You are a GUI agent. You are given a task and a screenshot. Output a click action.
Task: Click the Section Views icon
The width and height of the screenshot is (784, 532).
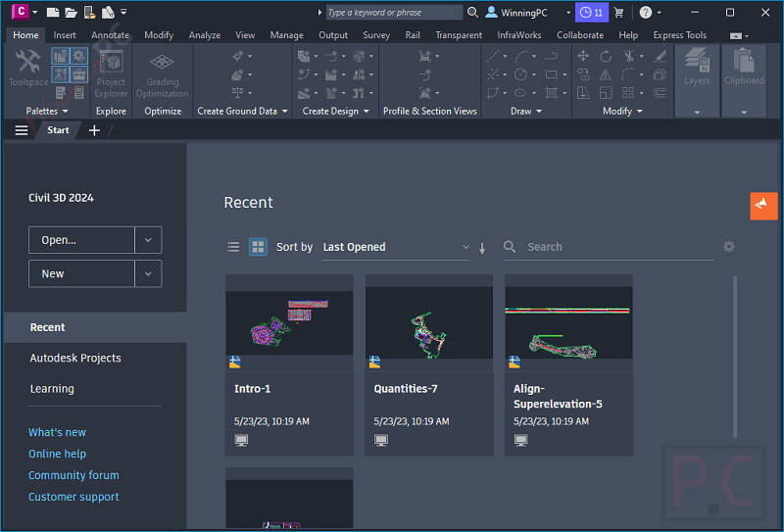click(425, 93)
